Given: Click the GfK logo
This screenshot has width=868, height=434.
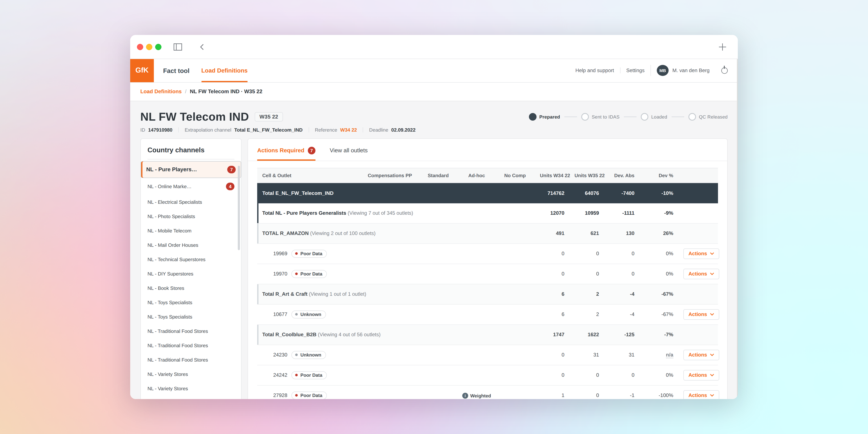Looking at the screenshot, I should (142, 71).
